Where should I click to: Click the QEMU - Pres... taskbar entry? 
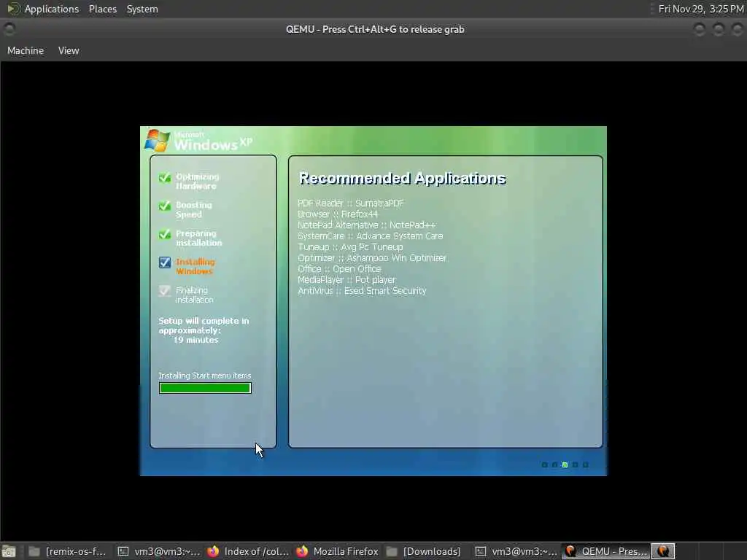606,551
